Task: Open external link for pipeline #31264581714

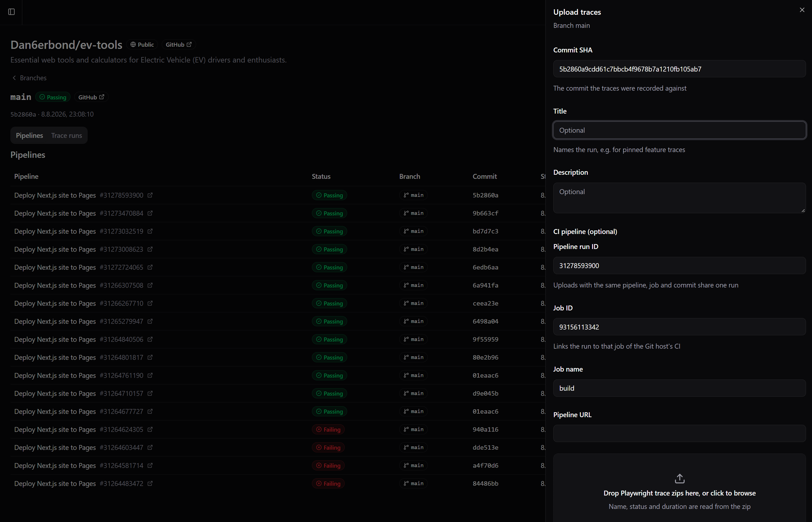Action: pos(150,465)
